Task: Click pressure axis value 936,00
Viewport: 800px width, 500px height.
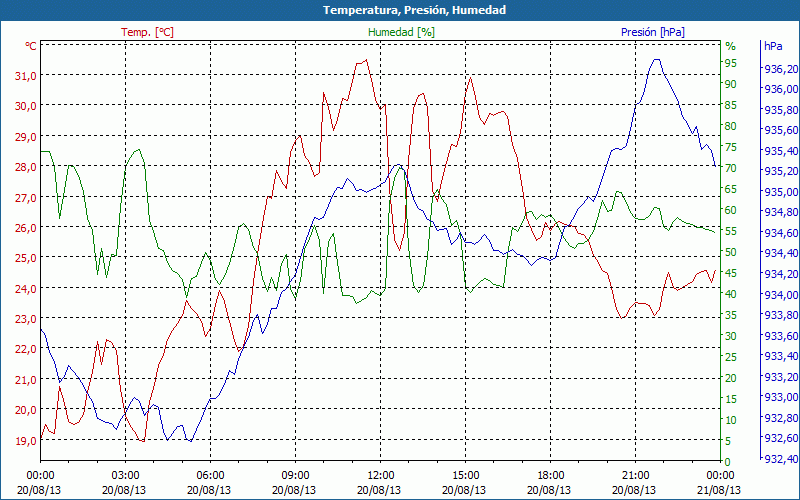Action: pyautogui.click(x=781, y=89)
